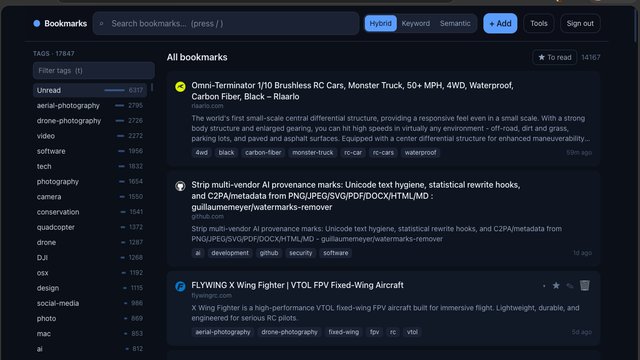Click the Rlaarlo yellow favicon
Image resolution: width=640 pixels, height=360 pixels.
tap(180, 87)
